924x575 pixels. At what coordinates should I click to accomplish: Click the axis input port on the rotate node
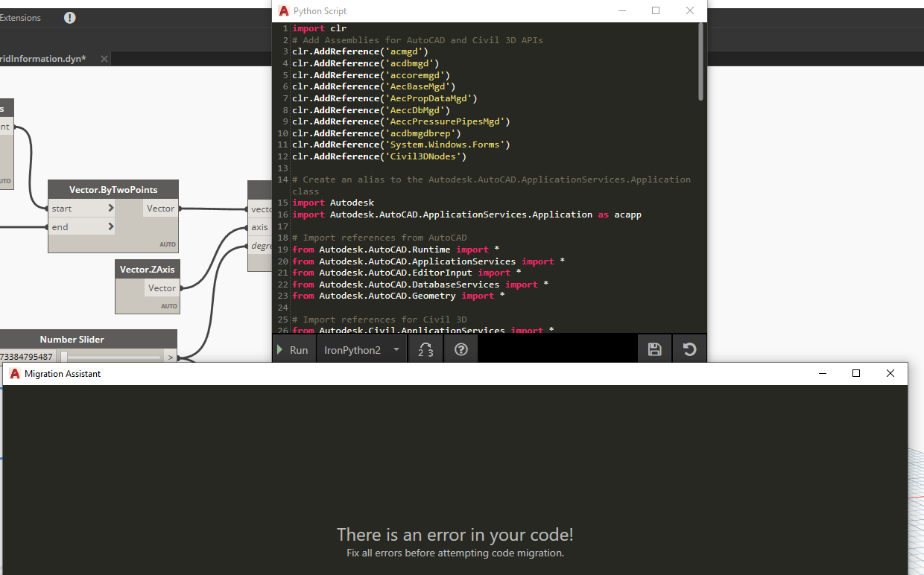pos(260,227)
